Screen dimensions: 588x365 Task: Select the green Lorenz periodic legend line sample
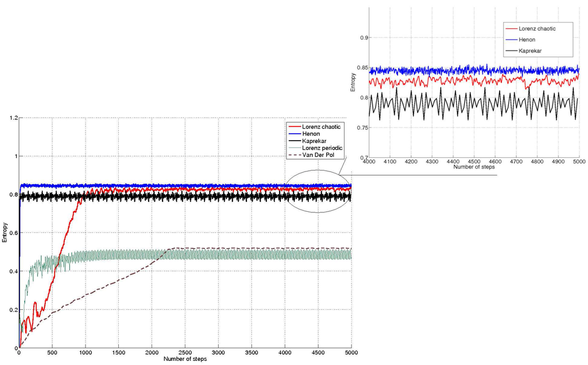click(x=295, y=148)
